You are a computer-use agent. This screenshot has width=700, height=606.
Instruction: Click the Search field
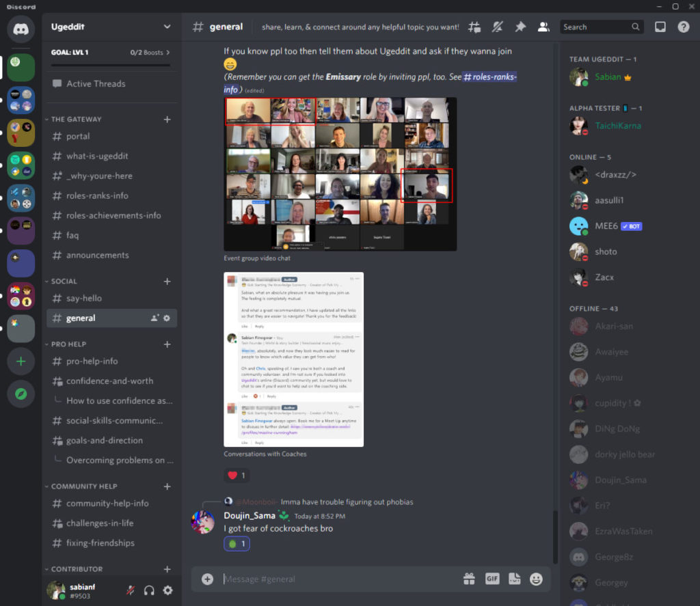pos(602,27)
